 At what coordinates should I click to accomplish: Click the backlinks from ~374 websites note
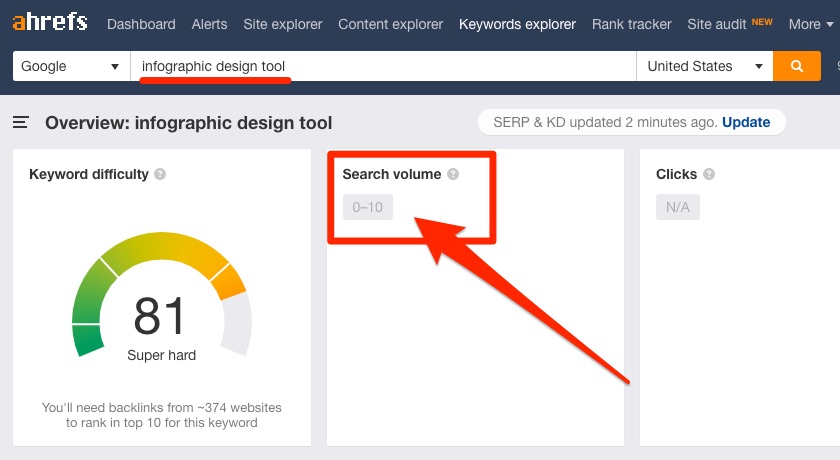pyautogui.click(x=162, y=415)
